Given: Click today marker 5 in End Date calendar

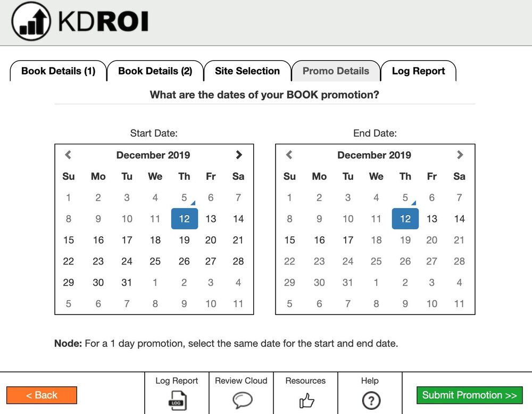Looking at the screenshot, I should [405, 197].
